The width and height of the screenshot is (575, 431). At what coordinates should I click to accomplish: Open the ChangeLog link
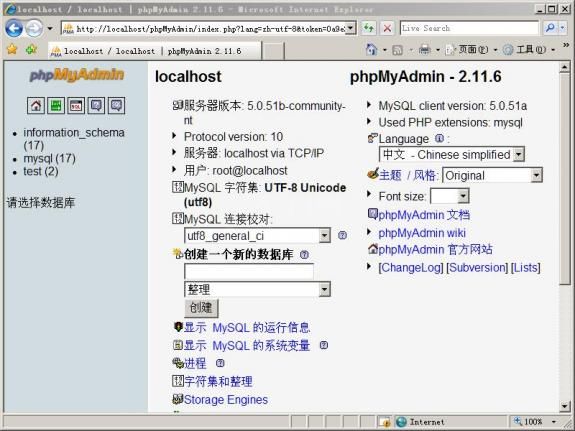coord(411,267)
